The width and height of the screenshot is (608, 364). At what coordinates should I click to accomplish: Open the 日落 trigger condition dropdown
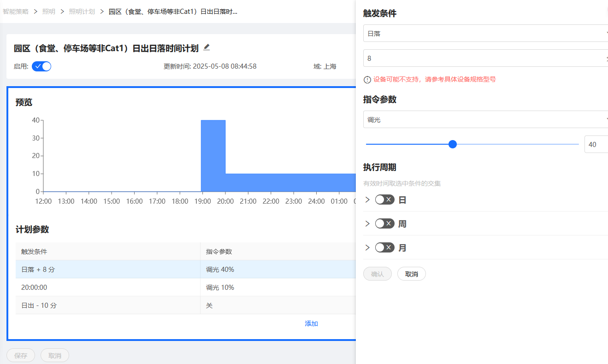pos(485,33)
